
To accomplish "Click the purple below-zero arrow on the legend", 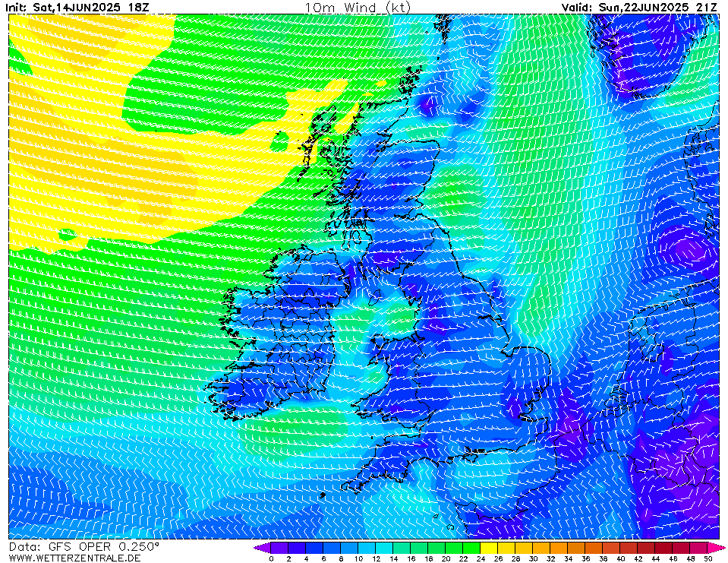I will (x=263, y=547).
